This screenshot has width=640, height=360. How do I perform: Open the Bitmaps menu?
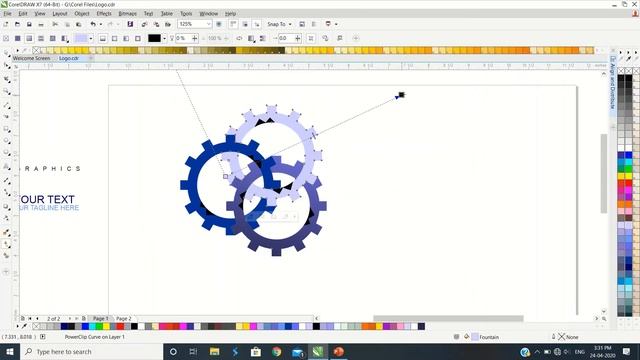click(127, 13)
